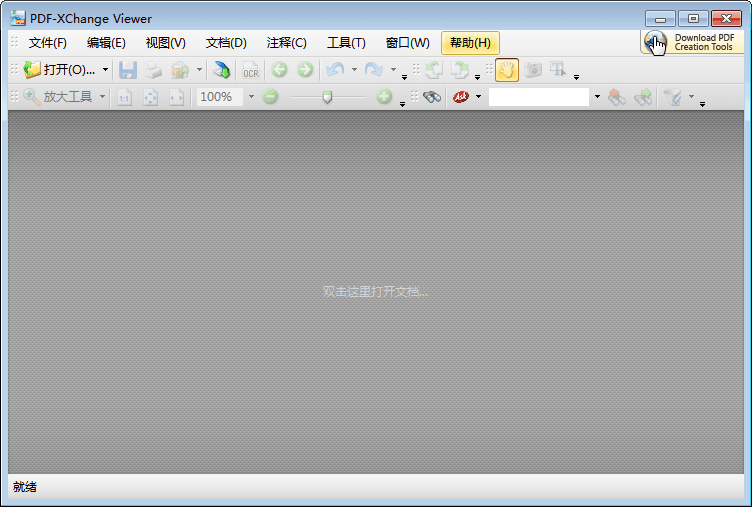Open the binoculars Find tool
The image size is (752, 507).
pyautogui.click(x=432, y=97)
